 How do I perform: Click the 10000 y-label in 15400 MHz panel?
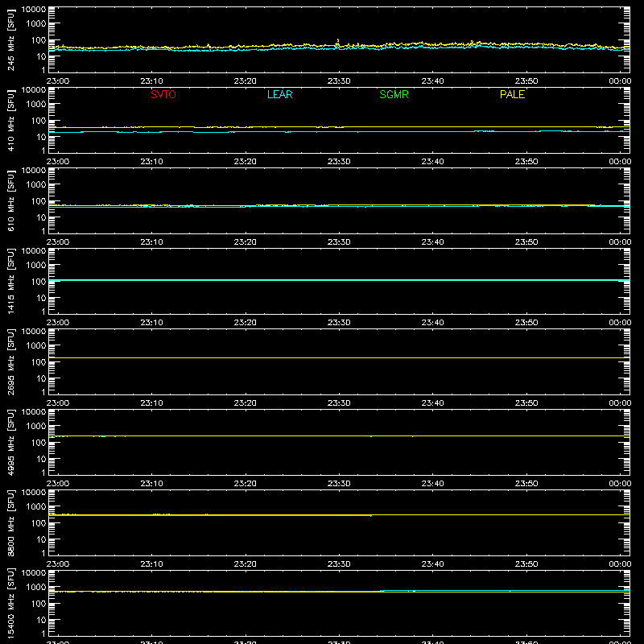click(34, 573)
